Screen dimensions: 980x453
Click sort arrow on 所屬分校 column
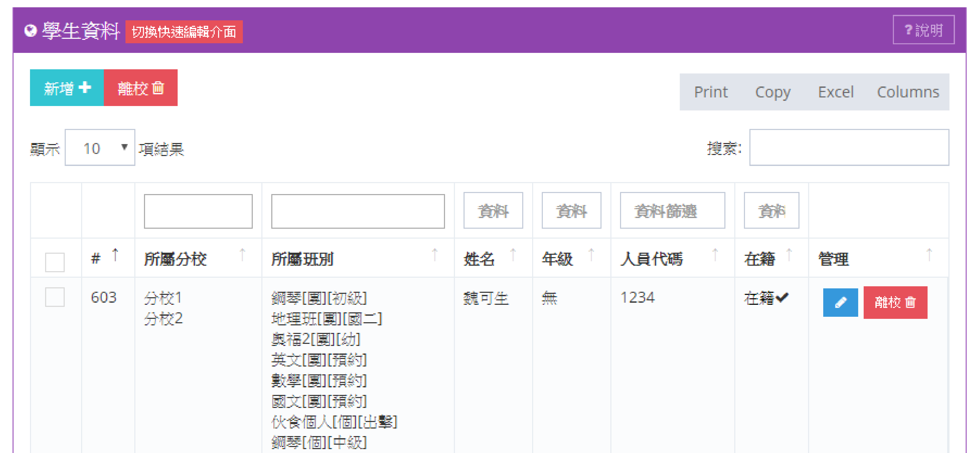[242, 255]
